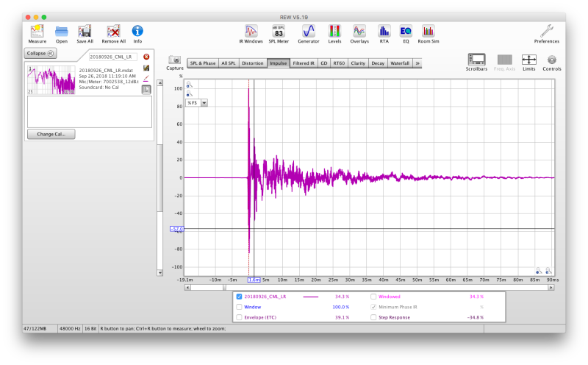This screenshot has width=588, height=365.
Task: Click the Freq. Axis button
Action: [504, 63]
